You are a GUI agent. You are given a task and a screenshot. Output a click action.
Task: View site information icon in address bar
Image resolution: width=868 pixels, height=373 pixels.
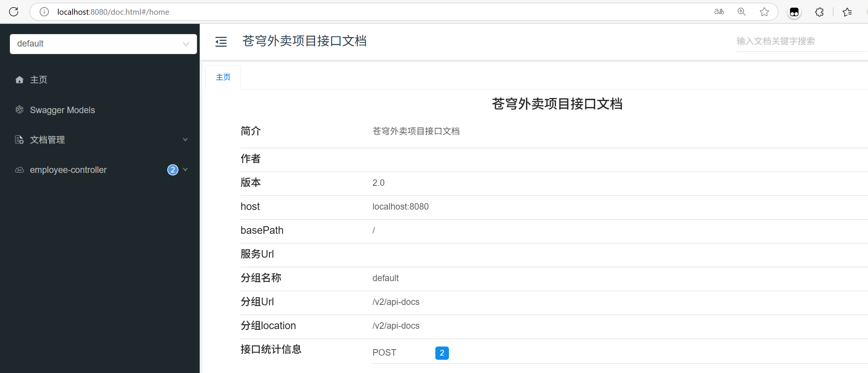[x=44, y=12]
